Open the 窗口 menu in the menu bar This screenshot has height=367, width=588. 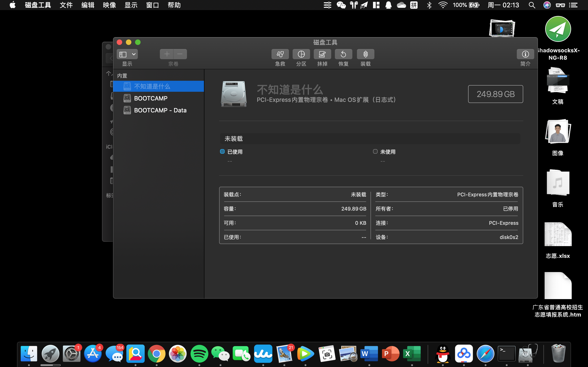pyautogui.click(x=153, y=5)
